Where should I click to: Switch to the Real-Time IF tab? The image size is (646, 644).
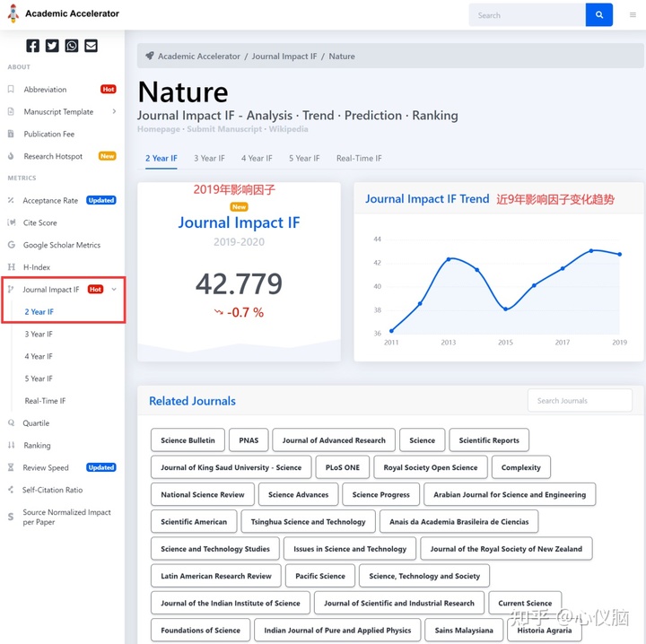(359, 158)
